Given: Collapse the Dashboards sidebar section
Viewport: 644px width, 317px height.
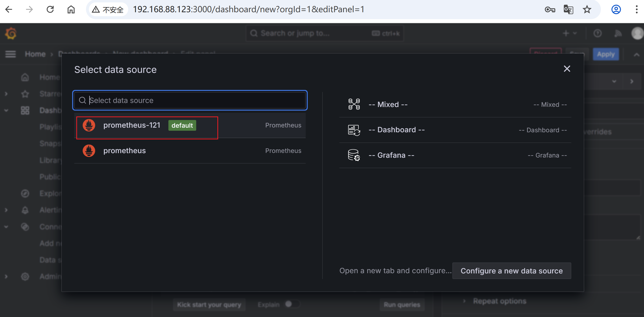Looking at the screenshot, I should click(x=6, y=110).
